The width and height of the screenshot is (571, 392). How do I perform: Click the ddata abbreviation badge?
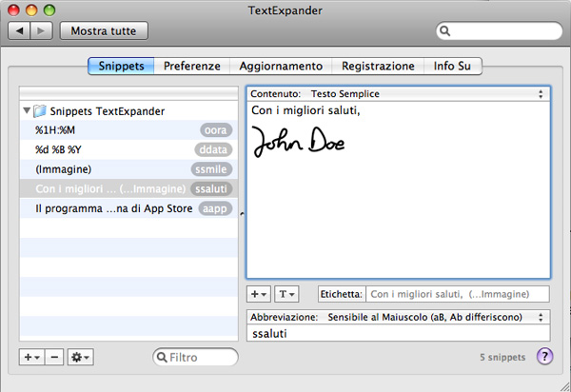coord(213,149)
